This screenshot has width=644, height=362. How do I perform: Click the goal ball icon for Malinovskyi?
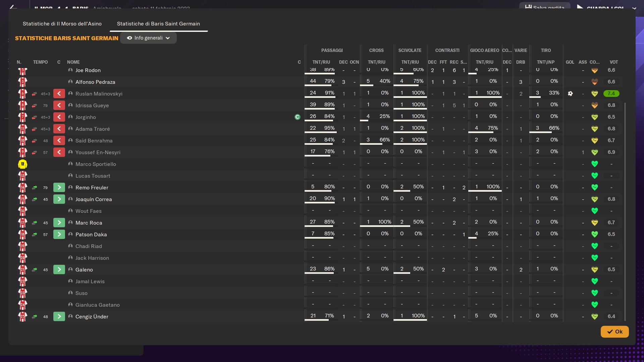tap(570, 94)
